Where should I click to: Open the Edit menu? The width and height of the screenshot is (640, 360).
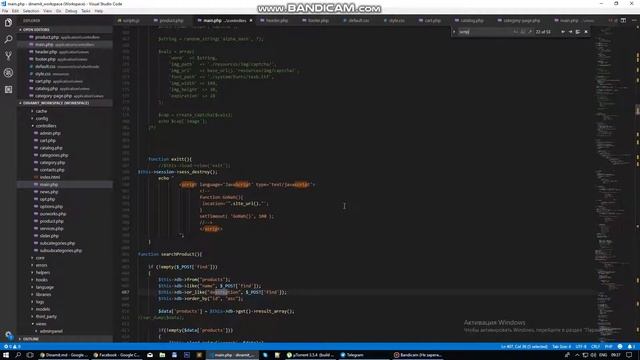pos(15,11)
